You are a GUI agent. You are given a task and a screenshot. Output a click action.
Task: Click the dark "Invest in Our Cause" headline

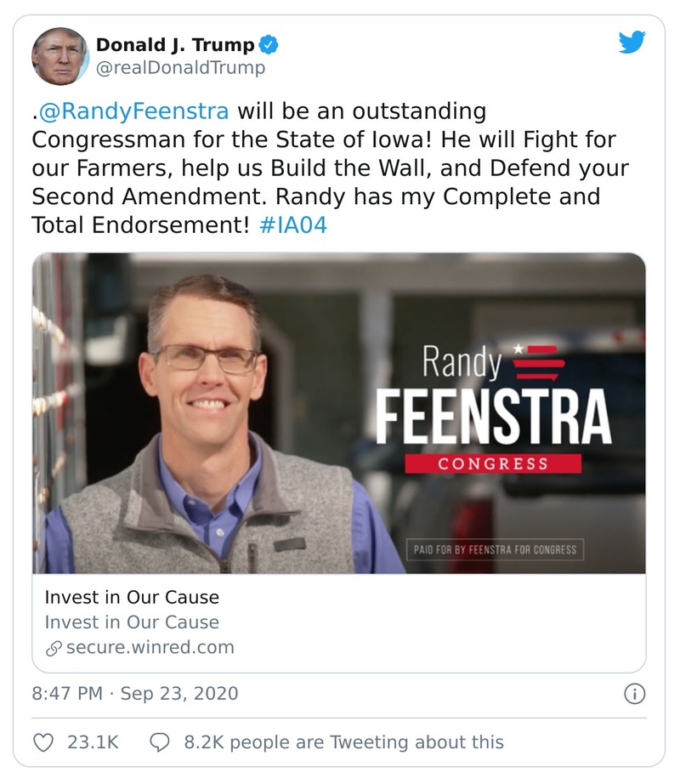[x=132, y=597]
